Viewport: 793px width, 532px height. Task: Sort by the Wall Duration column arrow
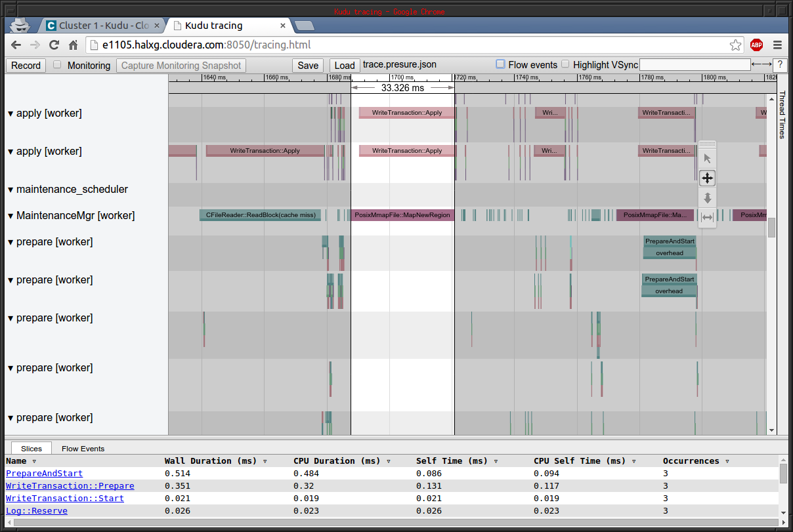pos(265,461)
